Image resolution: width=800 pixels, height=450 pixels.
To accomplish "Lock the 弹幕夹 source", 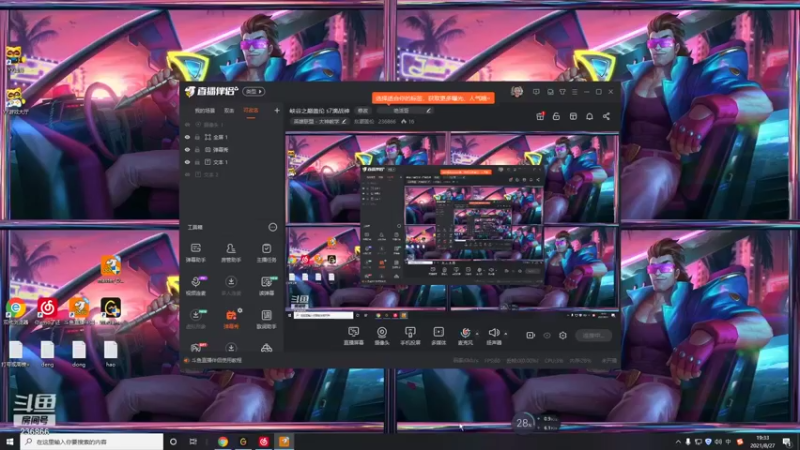I will point(197,149).
